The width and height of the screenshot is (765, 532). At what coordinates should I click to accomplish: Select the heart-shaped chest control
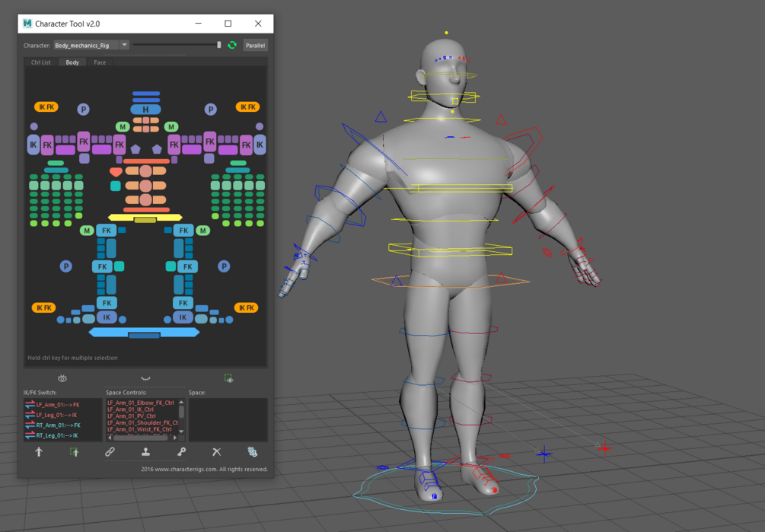pos(116,172)
